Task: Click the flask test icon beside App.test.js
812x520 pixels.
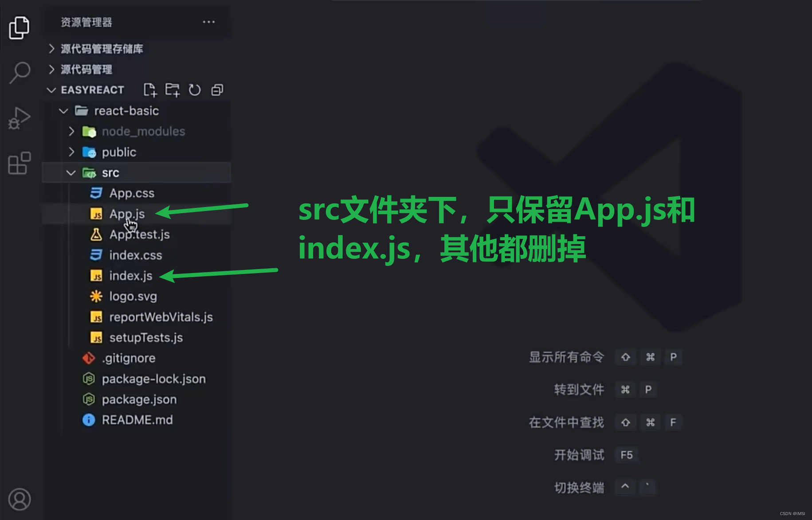Action: [x=96, y=235]
